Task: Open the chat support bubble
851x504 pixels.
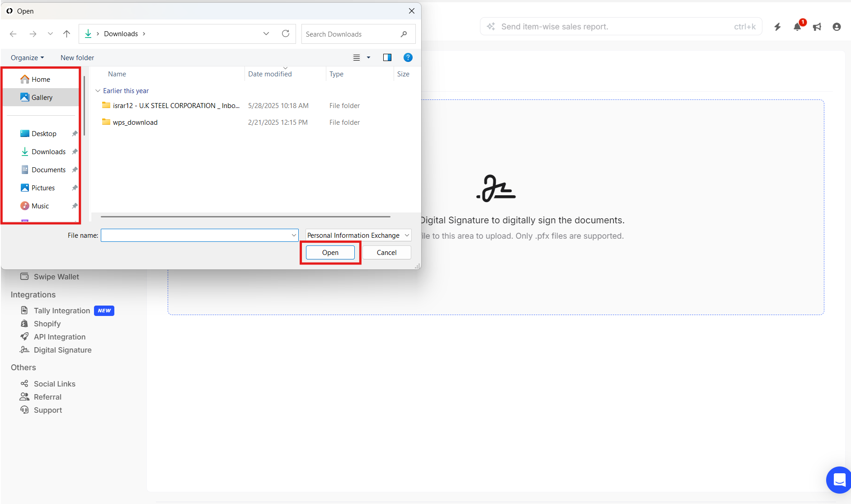Action: pyautogui.click(x=839, y=480)
